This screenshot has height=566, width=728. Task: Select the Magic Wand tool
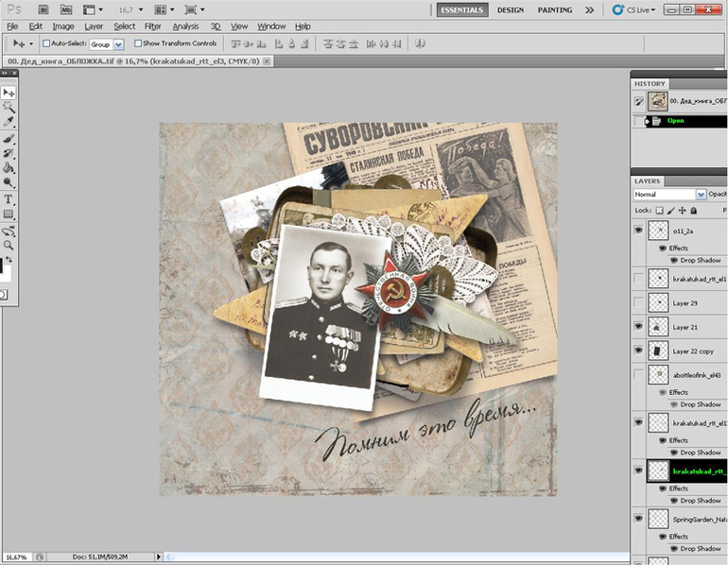pyautogui.click(x=9, y=108)
